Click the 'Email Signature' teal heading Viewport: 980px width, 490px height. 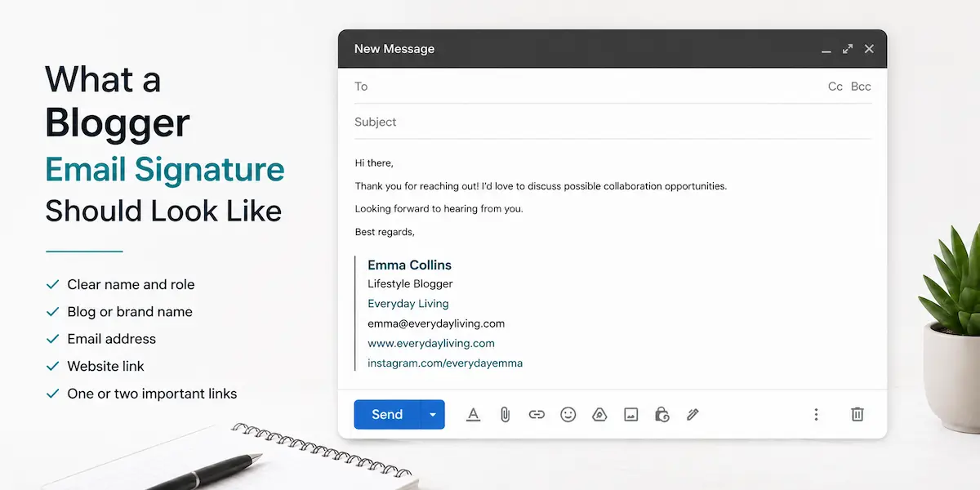tap(165, 169)
